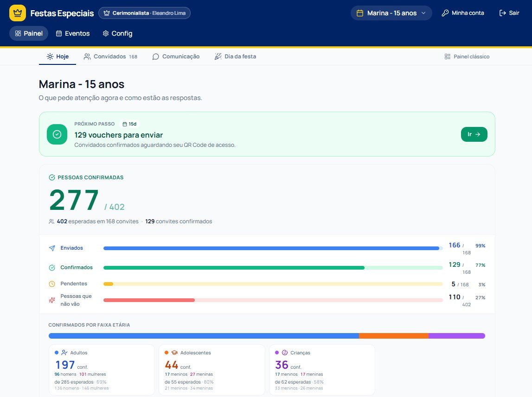
Task: Click the calendar icon in the event selector
Action: [360, 13]
